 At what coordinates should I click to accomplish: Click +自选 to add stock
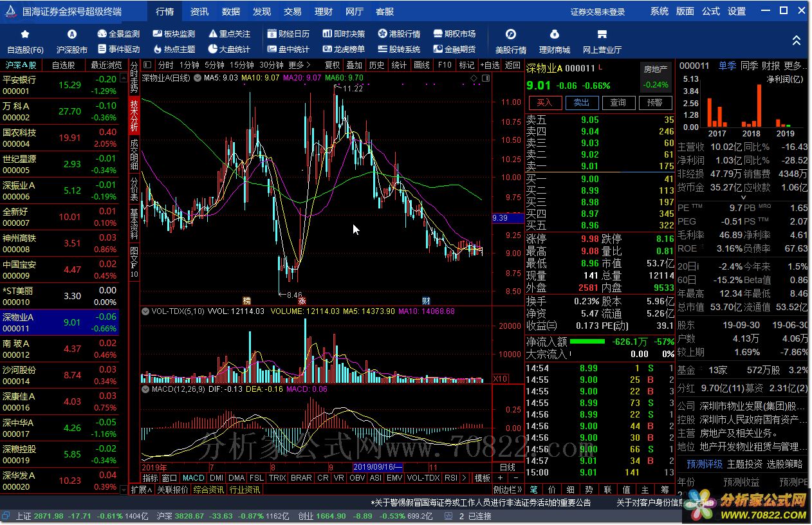click(490, 65)
